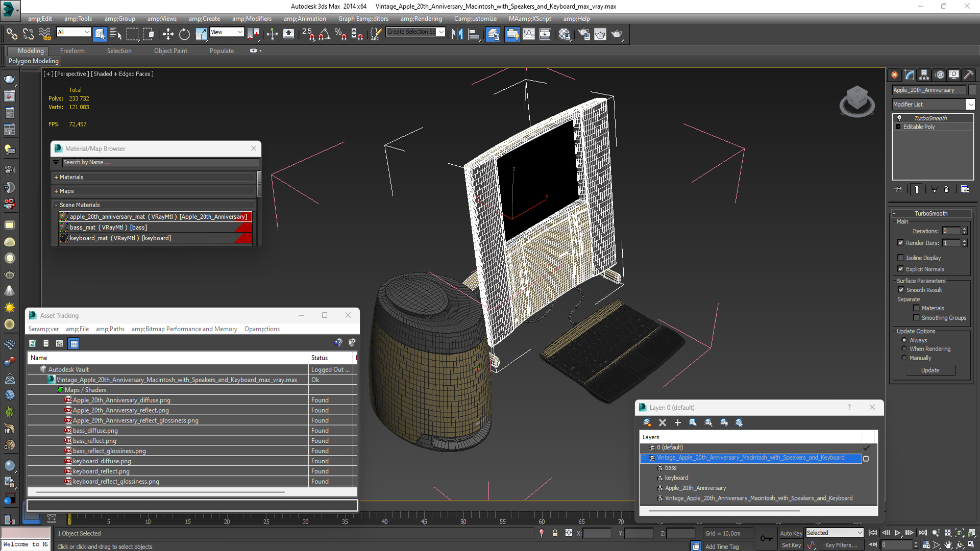
Task: Click the Mirror tool icon
Action: [x=457, y=34]
